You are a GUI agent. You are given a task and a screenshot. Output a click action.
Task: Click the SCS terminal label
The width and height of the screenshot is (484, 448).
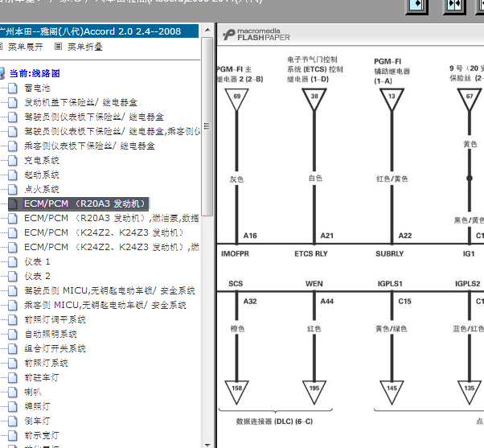[x=236, y=284]
